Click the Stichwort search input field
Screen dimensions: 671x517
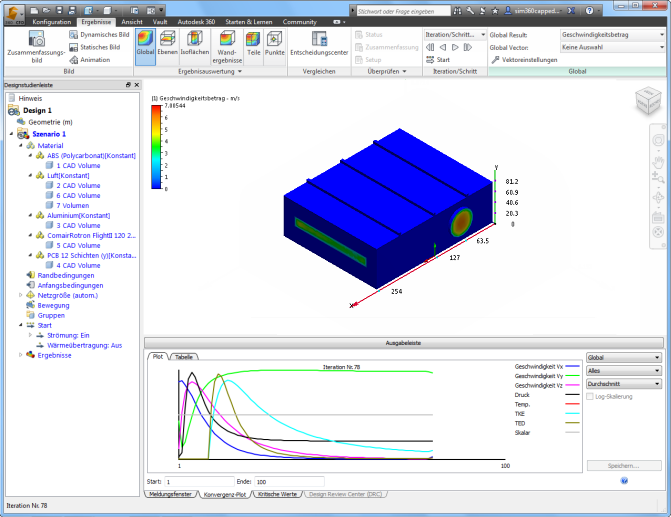point(404,11)
